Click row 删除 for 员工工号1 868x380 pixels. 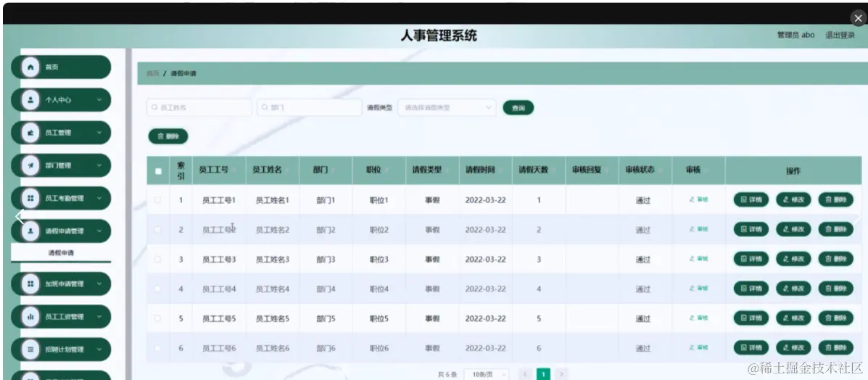(836, 199)
